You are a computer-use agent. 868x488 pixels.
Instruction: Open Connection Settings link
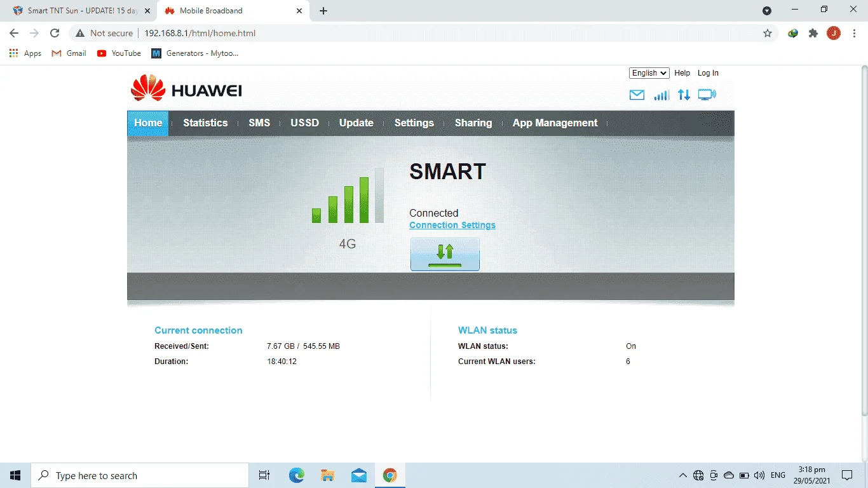click(x=452, y=225)
